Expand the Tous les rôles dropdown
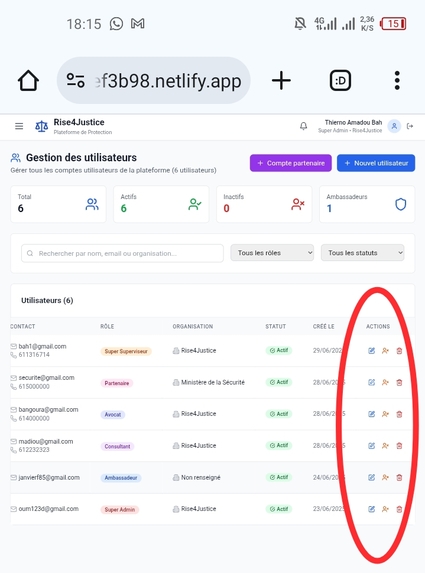The height and width of the screenshot is (573, 425). point(272,253)
